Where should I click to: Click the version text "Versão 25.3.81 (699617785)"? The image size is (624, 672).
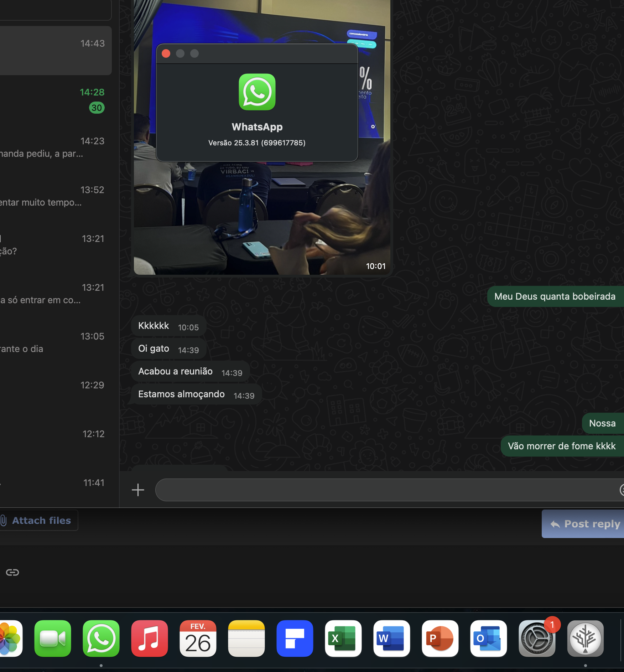(257, 143)
